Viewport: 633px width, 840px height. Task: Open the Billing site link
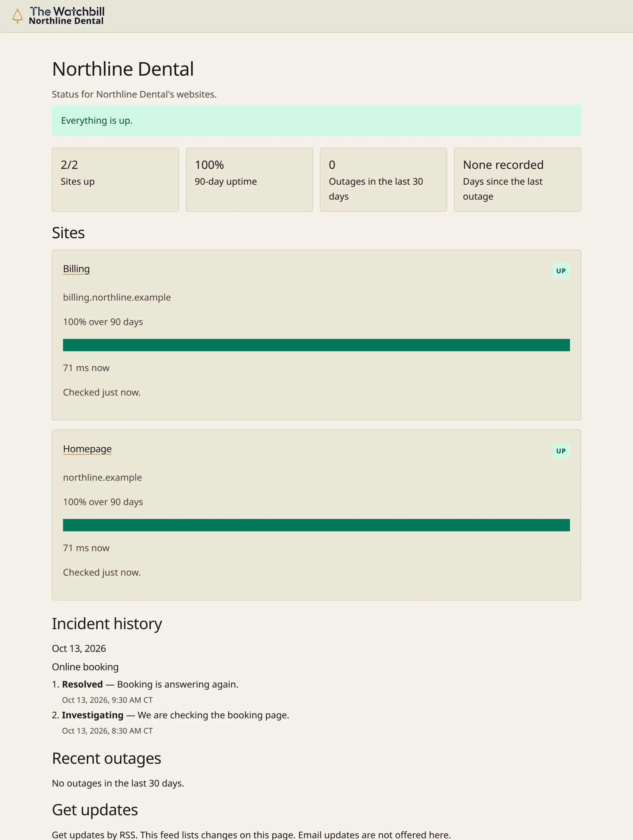pos(76,269)
